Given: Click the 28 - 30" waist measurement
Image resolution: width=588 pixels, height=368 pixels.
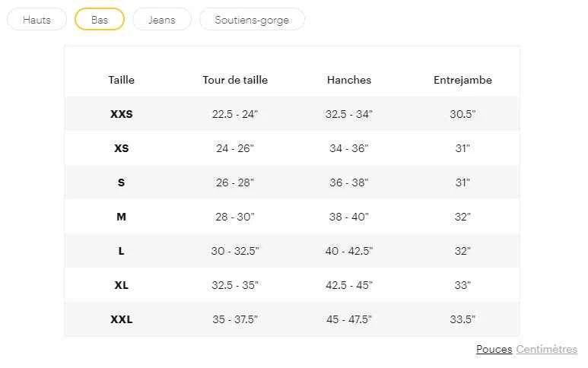Looking at the screenshot, I should point(235,217).
